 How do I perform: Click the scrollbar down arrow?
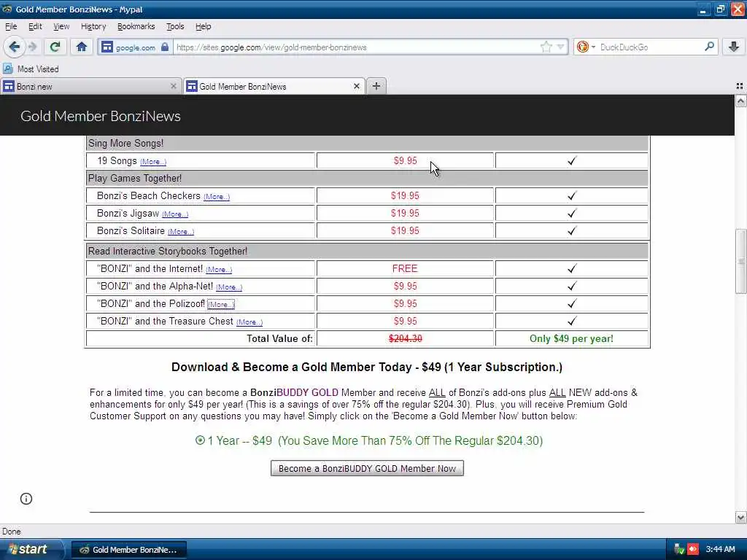740,517
